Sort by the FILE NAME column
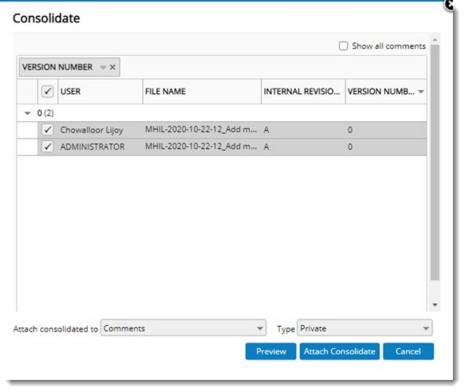This screenshot has height=392, width=465. pos(202,91)
